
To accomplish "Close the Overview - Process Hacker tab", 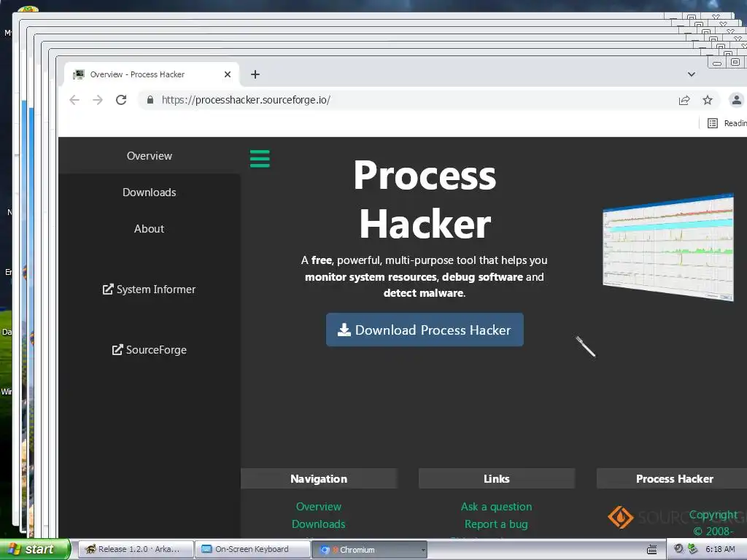I will click(228, 74).
